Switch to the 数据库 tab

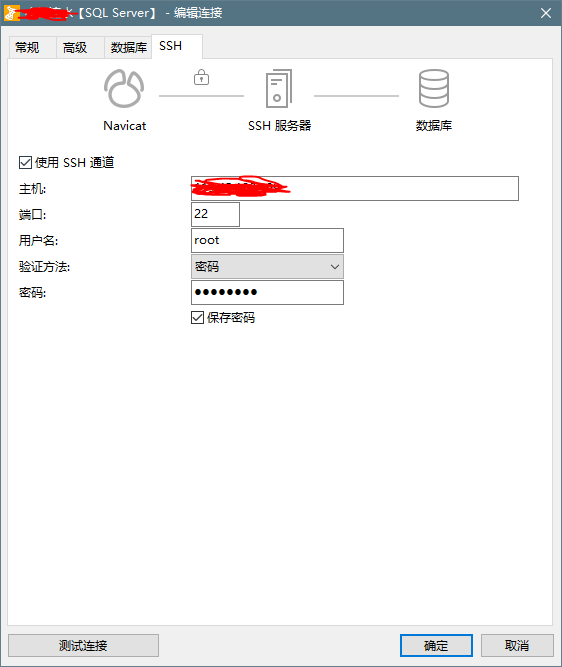click(128, 47)
